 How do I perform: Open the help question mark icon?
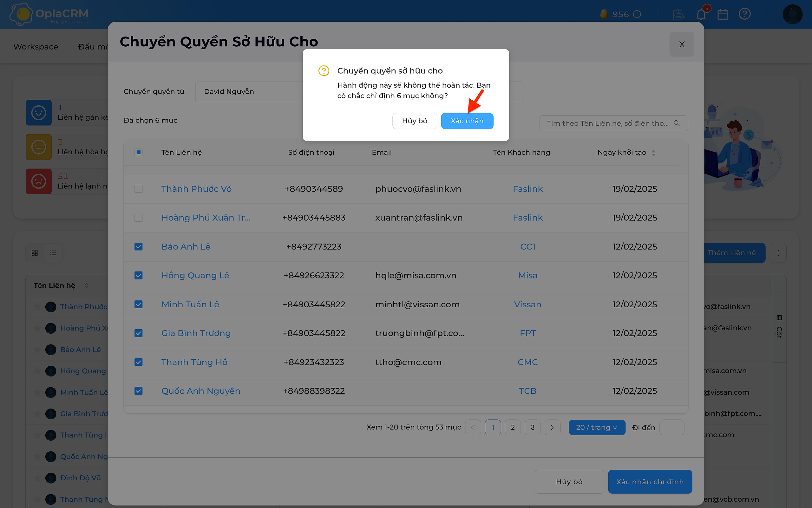744,14
